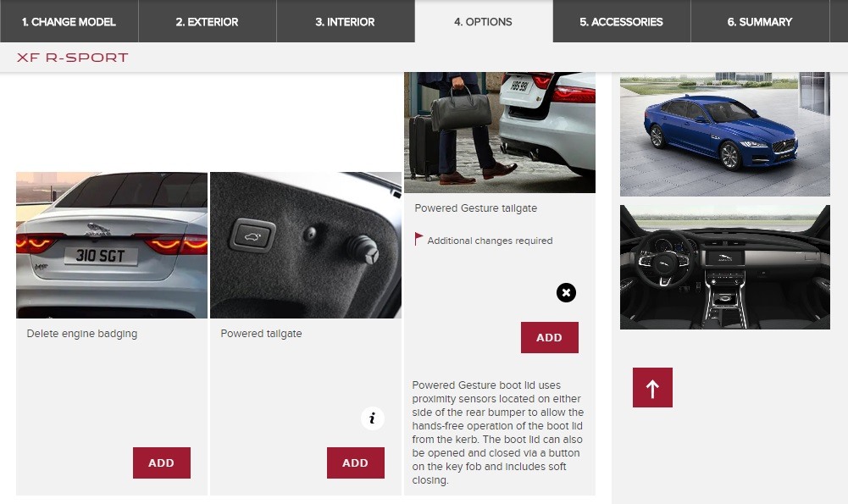Add the Powered Gesture tailgate option

550,337
